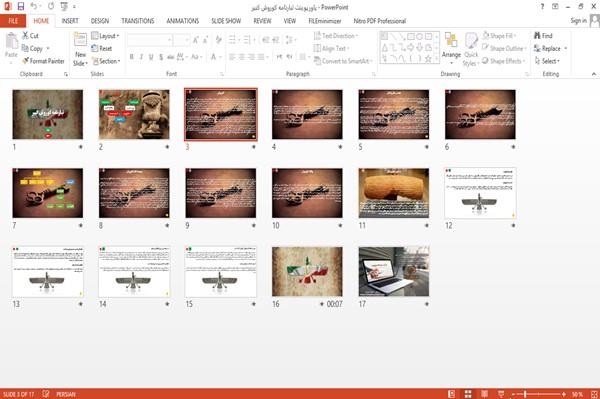The image size is (600, 399).
Task: Switch to the DESIGN tab
Action: click(x=99, y=21)
